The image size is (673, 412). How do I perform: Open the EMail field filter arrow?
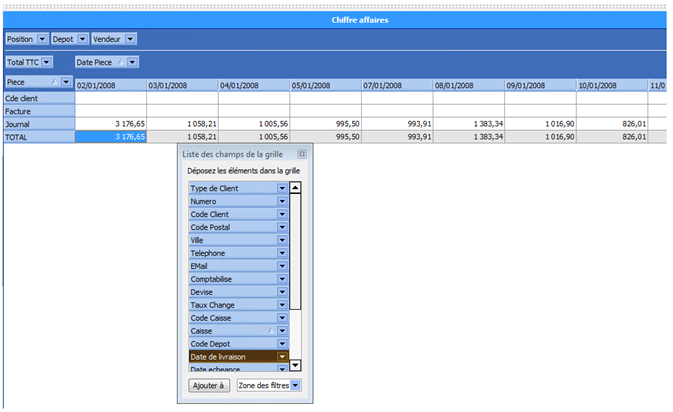[x=282, y=266]
